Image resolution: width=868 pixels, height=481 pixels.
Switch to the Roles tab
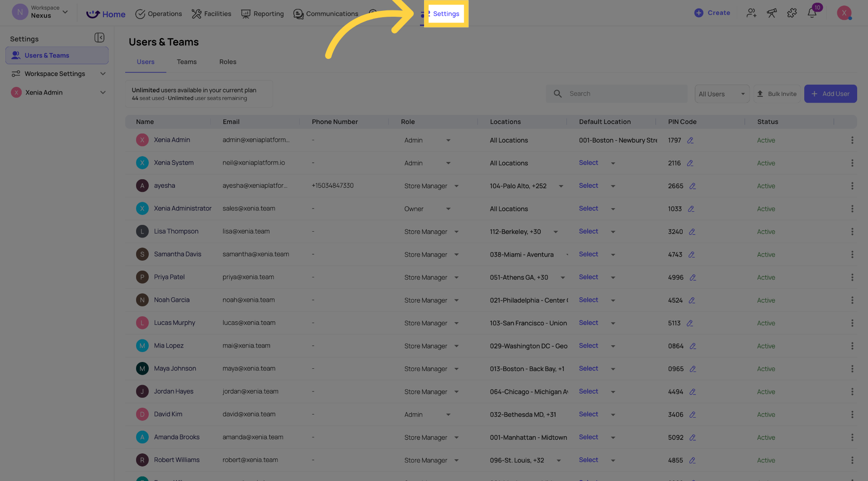click(228, 62)
